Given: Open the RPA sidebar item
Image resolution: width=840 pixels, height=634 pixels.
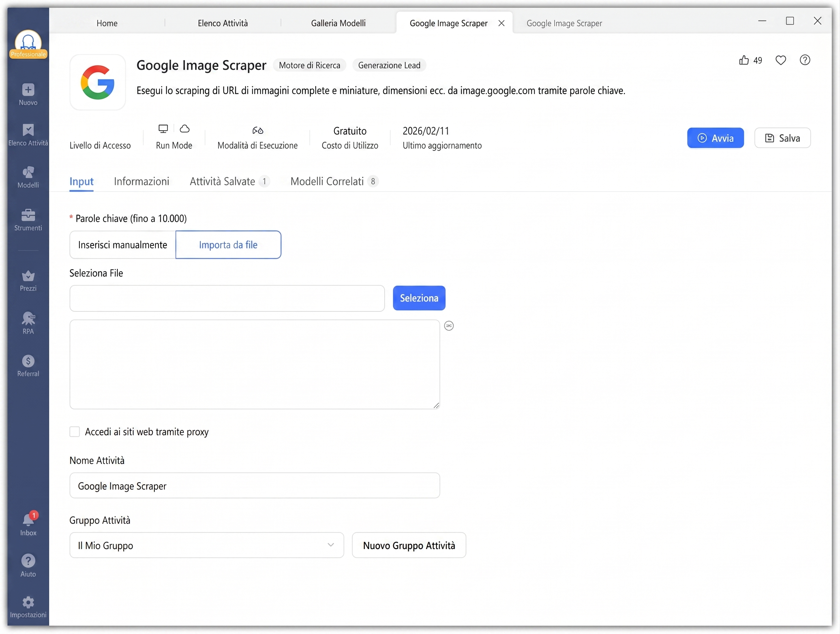Looking at the screenshot, I should click(28, 323).
